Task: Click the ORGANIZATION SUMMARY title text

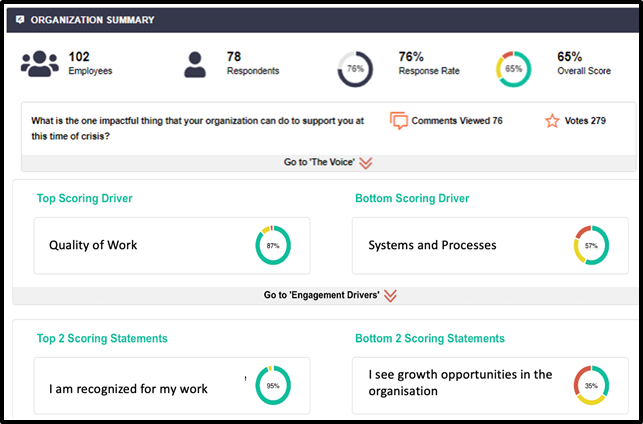Action: (x=93, y=20)
